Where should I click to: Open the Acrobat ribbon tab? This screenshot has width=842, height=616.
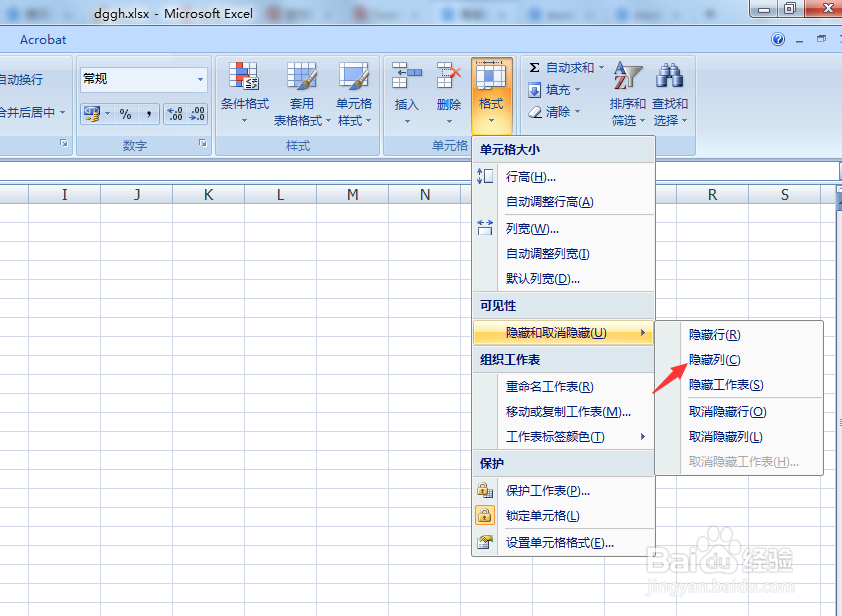click(43, 40)
